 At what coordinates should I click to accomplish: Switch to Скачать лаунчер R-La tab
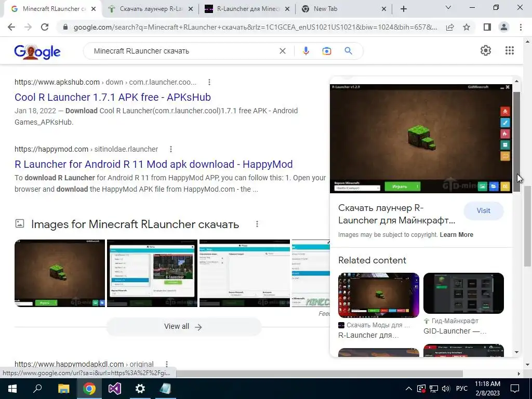pyautogui.click(x=151, y=9)
